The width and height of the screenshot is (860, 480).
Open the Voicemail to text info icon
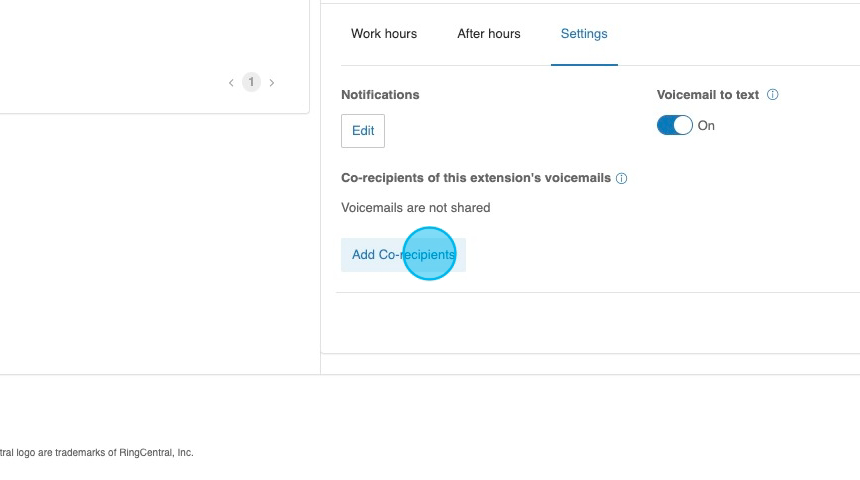[772, 95]
